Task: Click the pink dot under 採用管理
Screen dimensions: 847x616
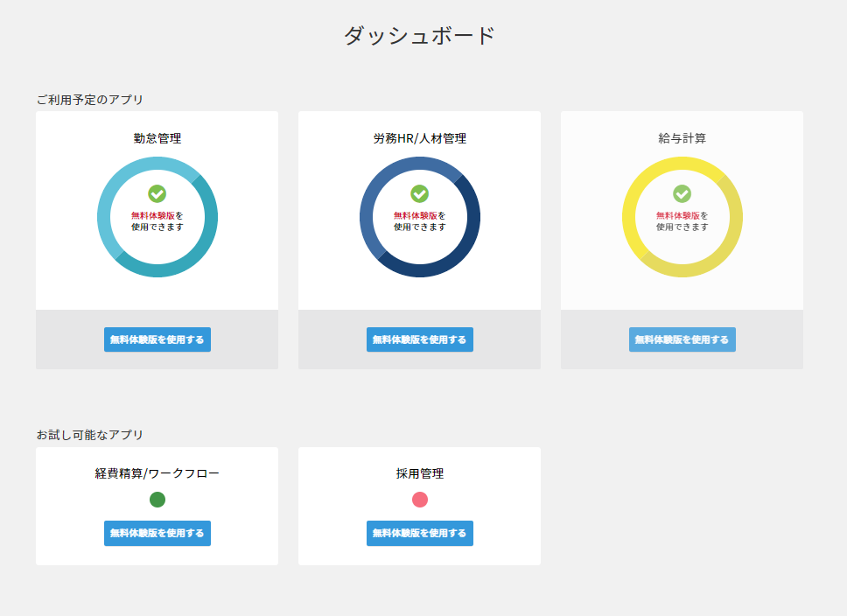Action: [420, 500]
